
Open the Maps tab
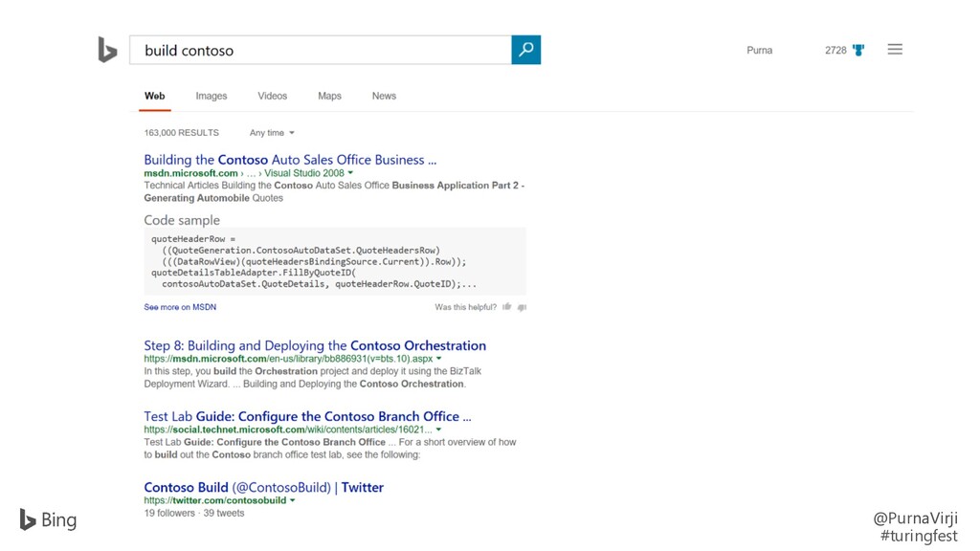click(x=329, y=96)
